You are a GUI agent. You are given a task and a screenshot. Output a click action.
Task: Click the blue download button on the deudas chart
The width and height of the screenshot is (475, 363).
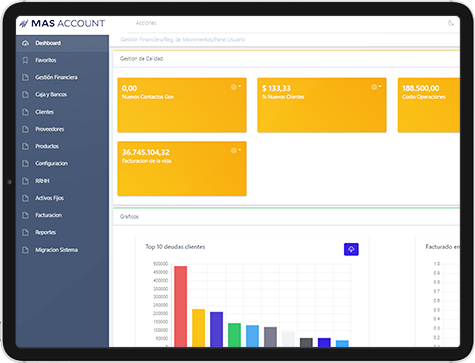[x=351, y=249]
